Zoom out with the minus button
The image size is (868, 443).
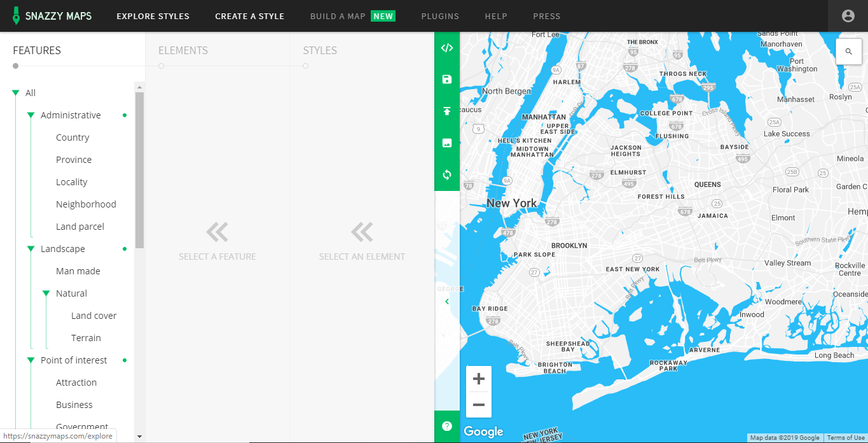pos(479,405)
